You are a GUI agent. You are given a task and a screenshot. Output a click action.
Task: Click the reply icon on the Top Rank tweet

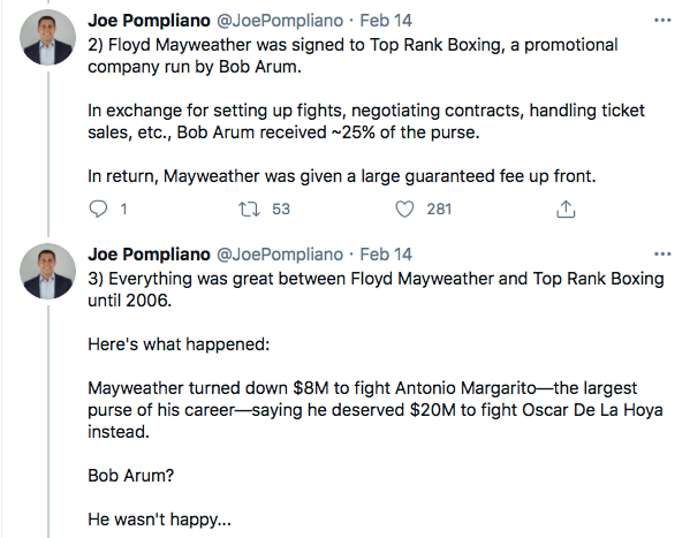tap(98, 209)
